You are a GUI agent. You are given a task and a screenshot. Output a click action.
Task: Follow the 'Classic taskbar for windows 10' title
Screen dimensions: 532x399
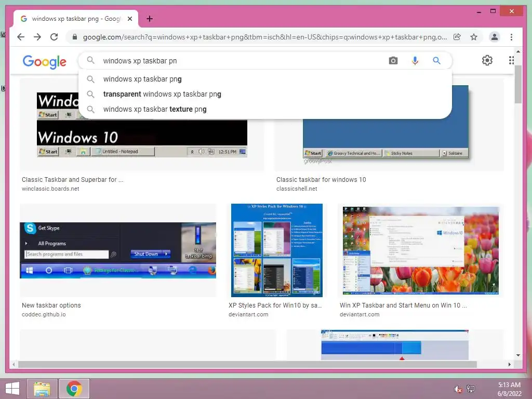(321, 179)
